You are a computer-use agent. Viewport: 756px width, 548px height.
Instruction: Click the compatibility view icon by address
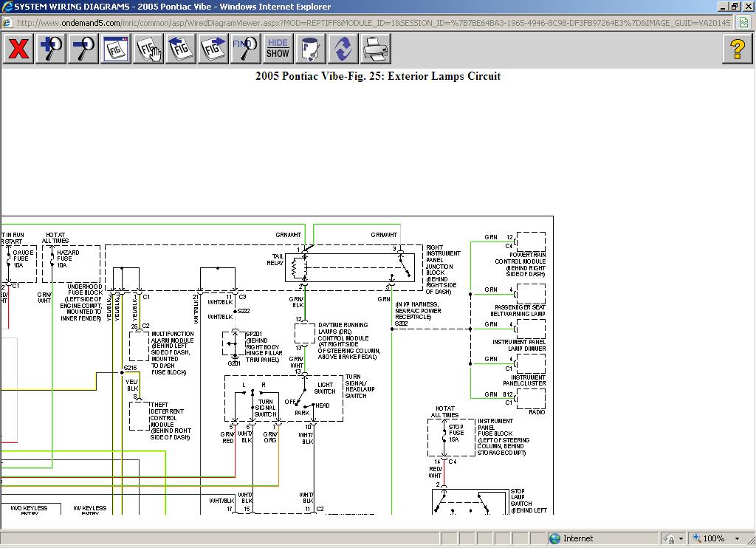click(x=745, y=23)
